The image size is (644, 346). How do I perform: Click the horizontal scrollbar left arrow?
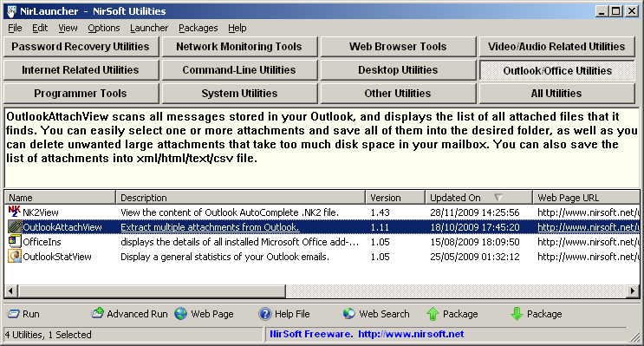click(11, 291)
